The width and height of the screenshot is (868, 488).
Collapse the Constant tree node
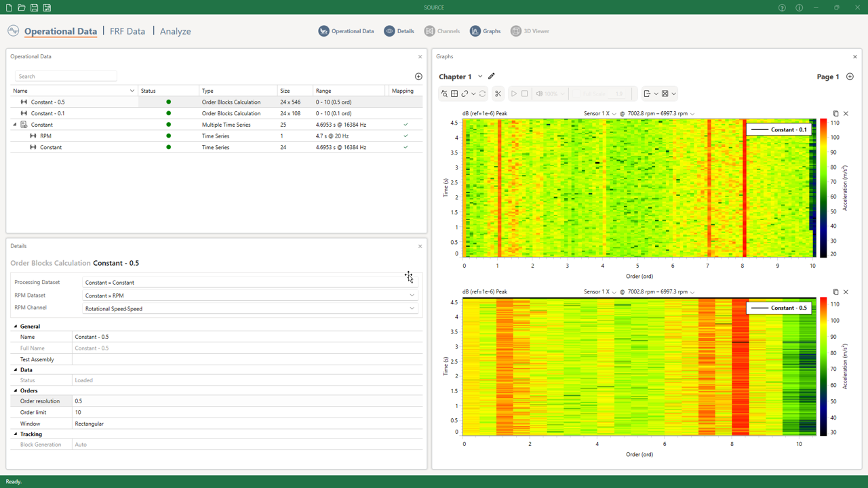[x=15, y=125]
